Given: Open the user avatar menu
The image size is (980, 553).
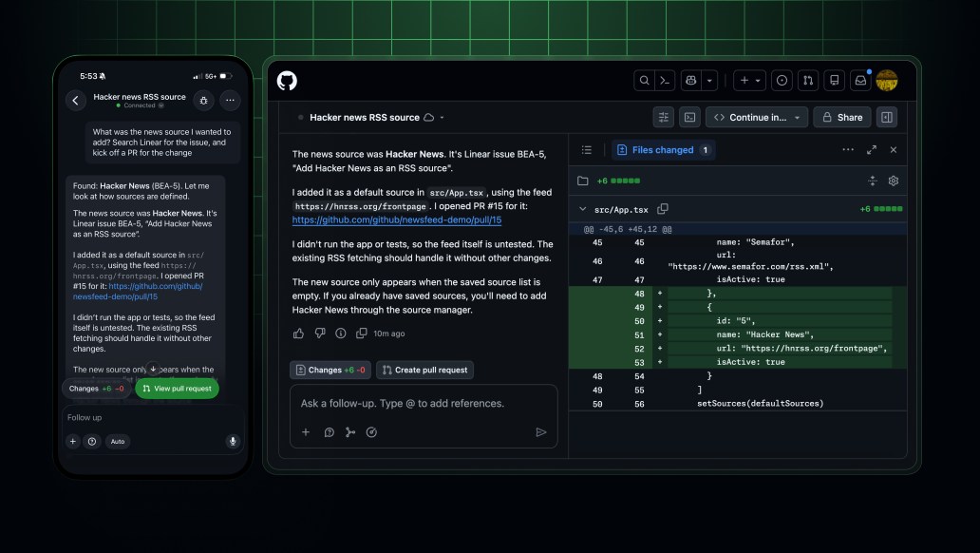Looking at the screenshot, I should pyautogui.click(x=887, y=81).
